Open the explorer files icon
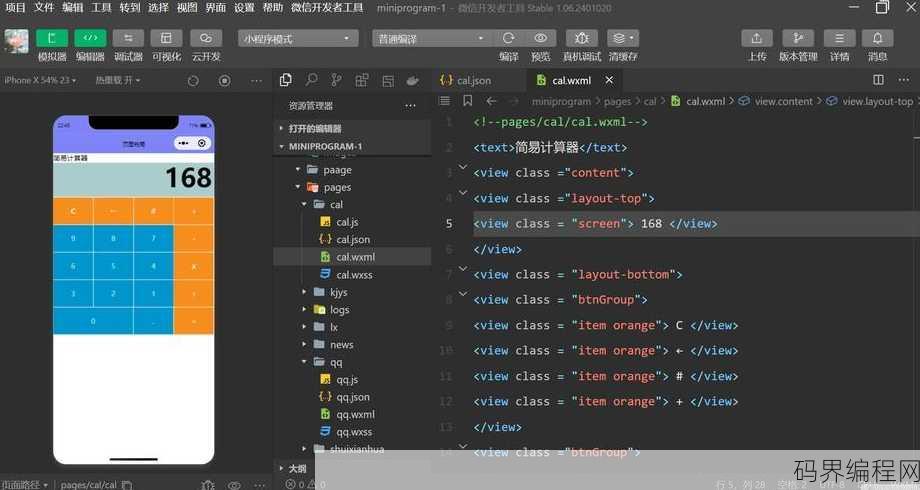920x490 pixels. (x=286, y=80)
